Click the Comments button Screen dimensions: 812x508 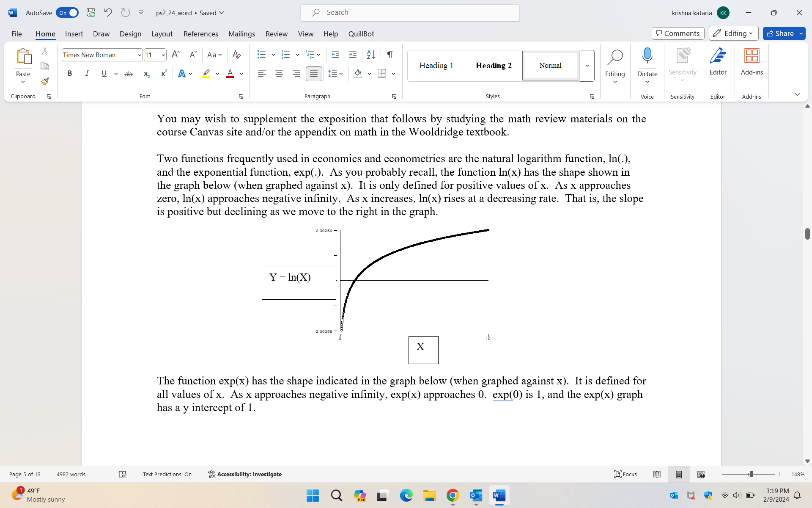click(678, 33)
